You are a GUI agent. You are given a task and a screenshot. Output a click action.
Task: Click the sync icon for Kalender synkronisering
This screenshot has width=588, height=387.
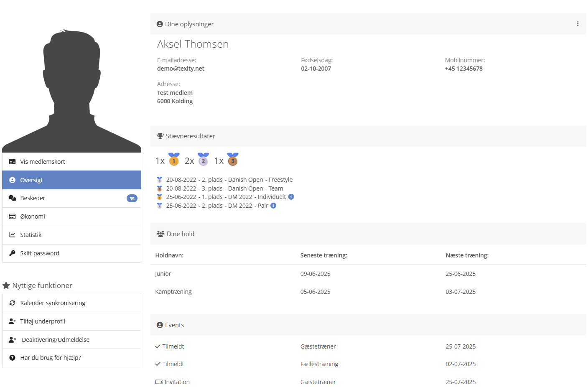tap(12, 303)
